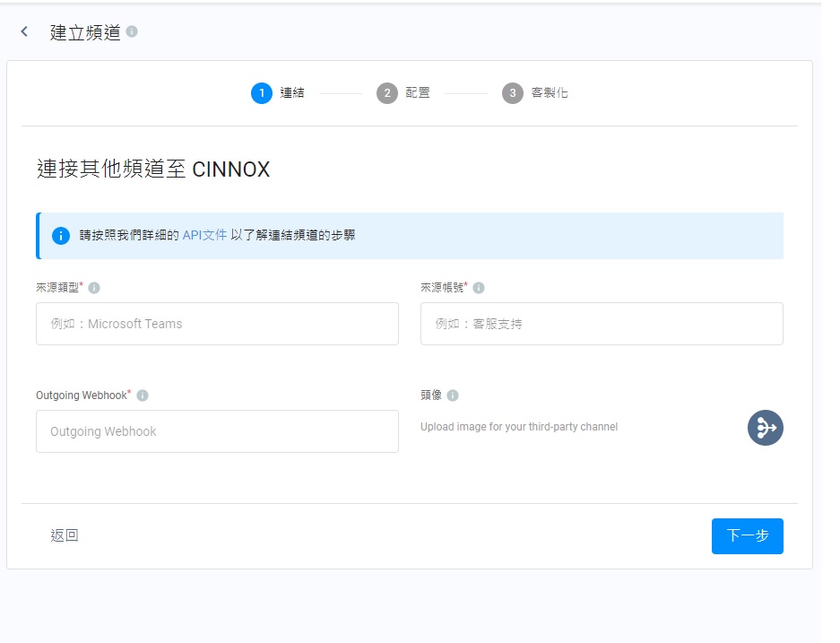Click the info icon beside Outgoing Webhook label
The width and height of the screenshot is (840, 643).
pyautogui.click(x=143, y=395)
